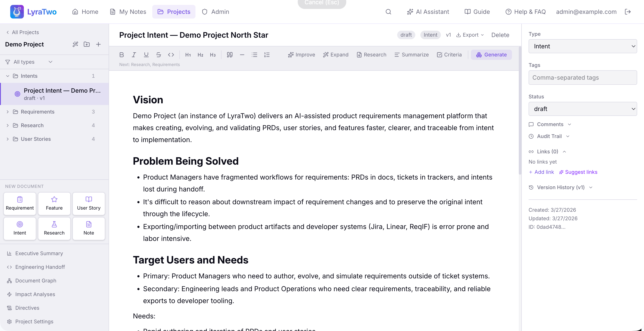Open the All types filter dropdown
This screenshot has height=331, width=644.
pyautogui.click(x=29, y=62)
